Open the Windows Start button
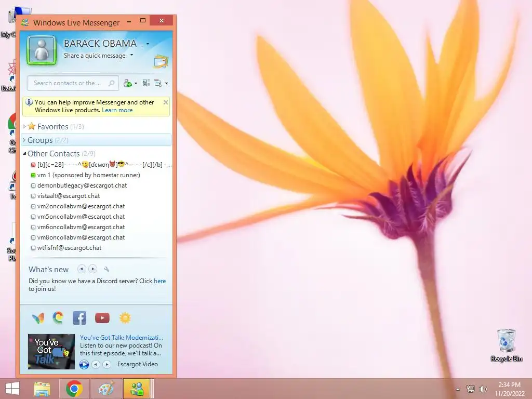 12,389
